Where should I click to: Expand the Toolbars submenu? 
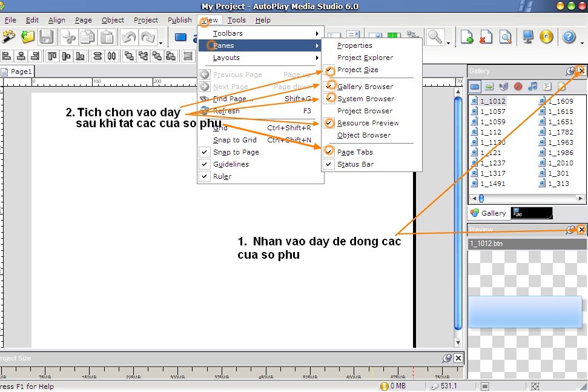[x=260, y=33]
